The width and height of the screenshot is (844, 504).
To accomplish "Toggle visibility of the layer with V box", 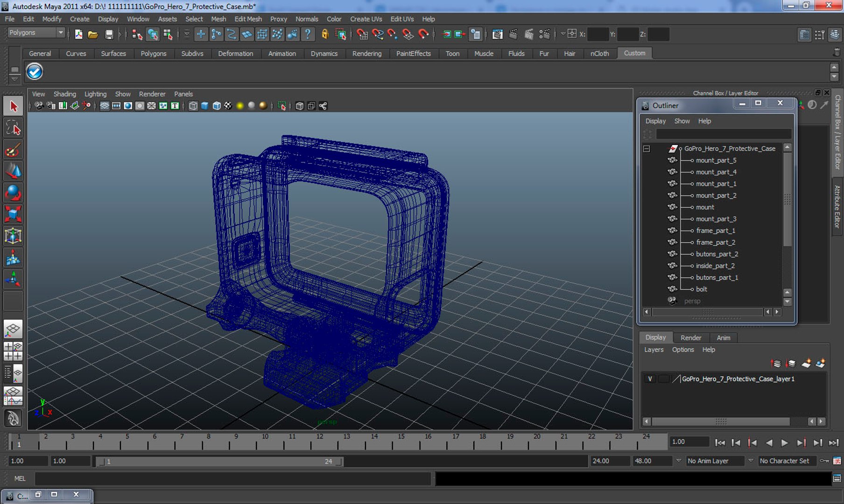I will [650, 379].
